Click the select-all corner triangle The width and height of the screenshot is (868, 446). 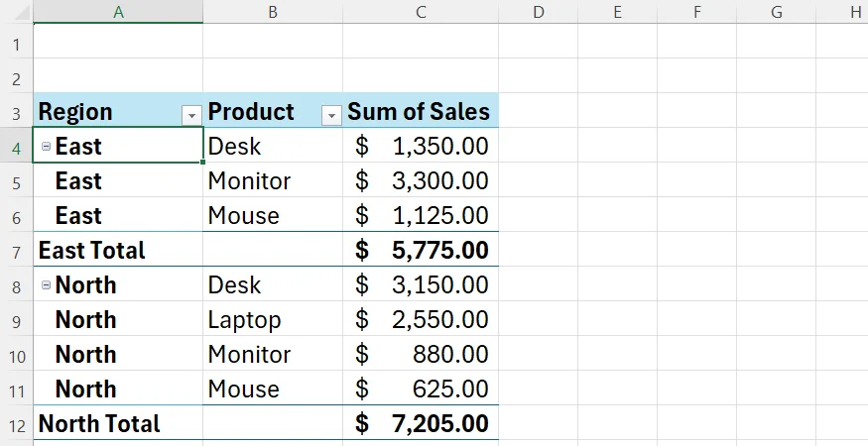(22, 12)
